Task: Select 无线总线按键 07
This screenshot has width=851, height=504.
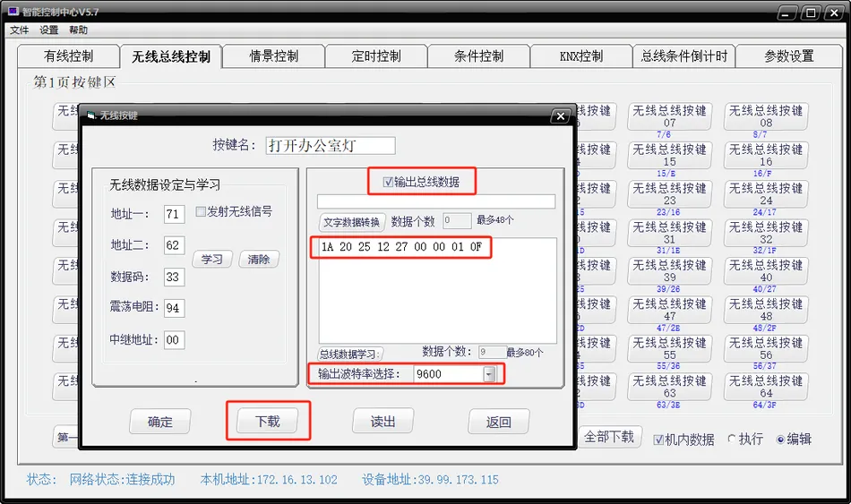Action: tap(670, 116)
